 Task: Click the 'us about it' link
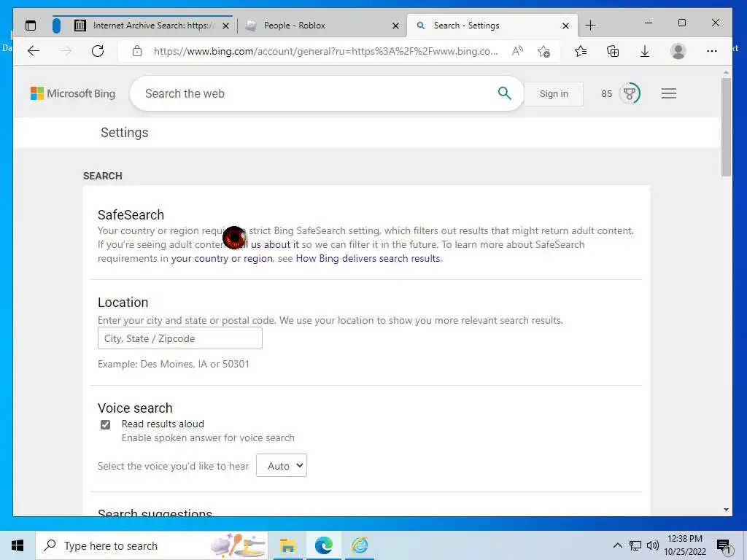pyautogui.click(x=275, y=245)
